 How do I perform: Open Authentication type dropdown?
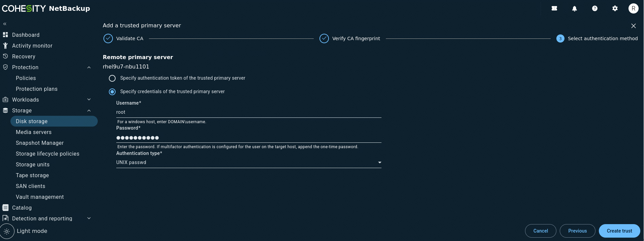[249, 163]
